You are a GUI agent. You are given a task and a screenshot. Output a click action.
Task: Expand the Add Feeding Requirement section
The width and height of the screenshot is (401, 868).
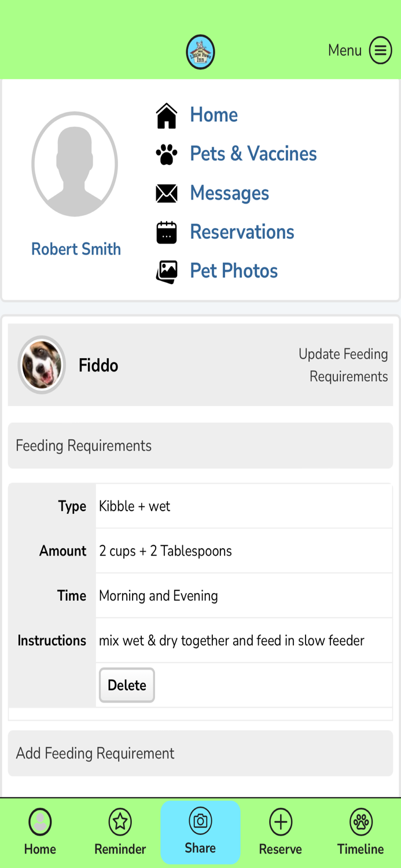[200, 753]
